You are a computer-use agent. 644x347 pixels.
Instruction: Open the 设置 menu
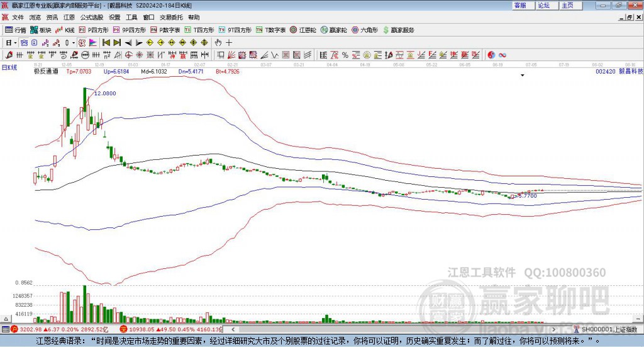[114, 17]
